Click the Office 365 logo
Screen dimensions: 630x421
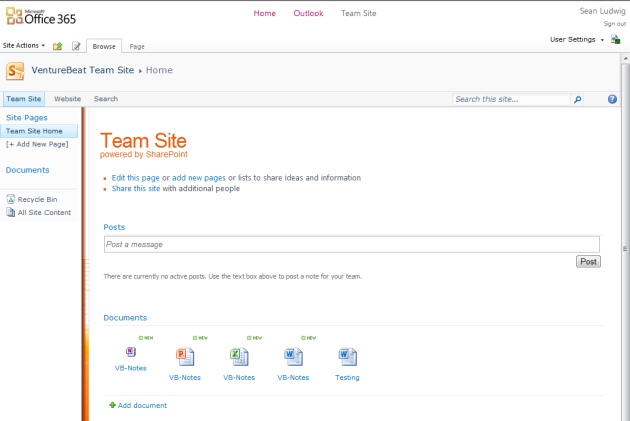click(41, 16)
